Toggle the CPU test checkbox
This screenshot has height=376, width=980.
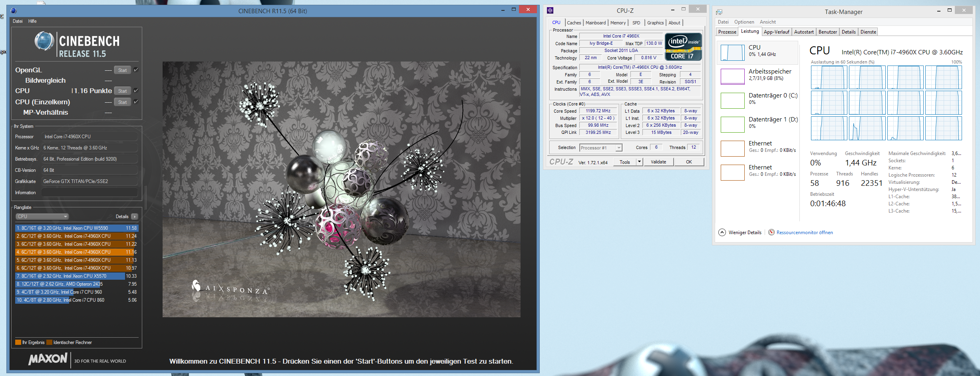(136, 91)
